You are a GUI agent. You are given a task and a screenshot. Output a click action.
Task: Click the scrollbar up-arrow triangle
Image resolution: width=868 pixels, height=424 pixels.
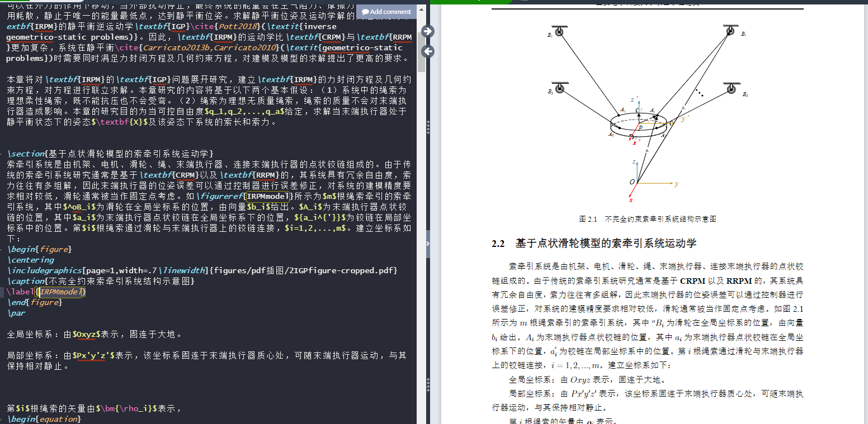pyautogui.click(x=421, y=9)
